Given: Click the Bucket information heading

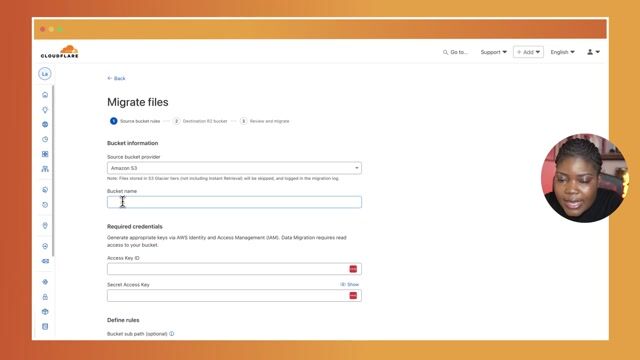Looking at the screenshot, I should click(x=132, y=143).
